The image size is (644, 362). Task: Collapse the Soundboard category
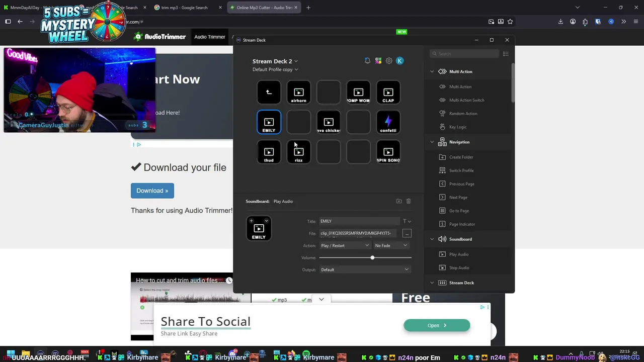(432, 239)
